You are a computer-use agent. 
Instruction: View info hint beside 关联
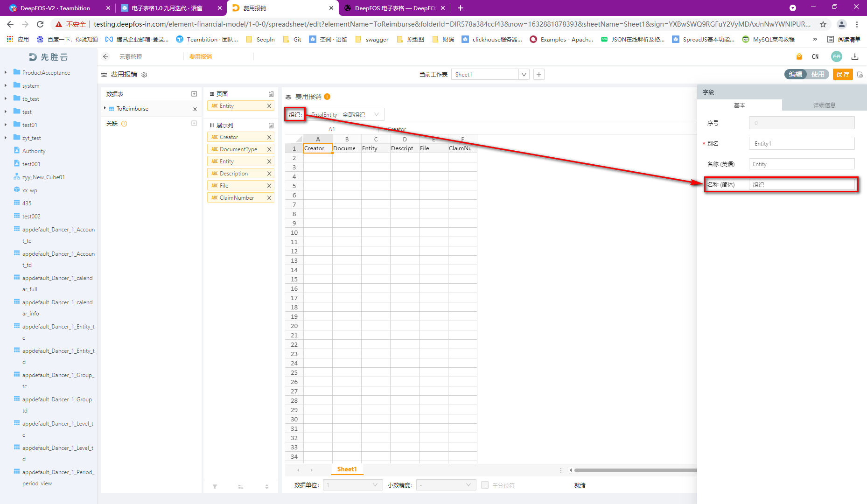coord(124,124)
